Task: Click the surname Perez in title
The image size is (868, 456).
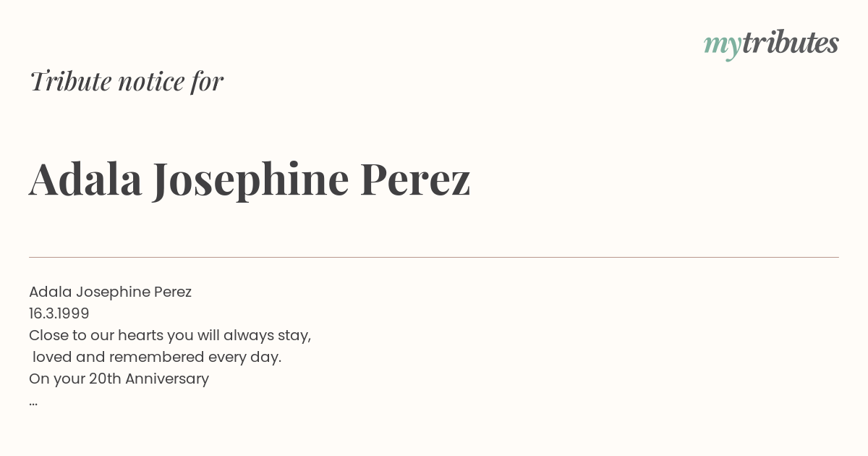Action: 415,179
